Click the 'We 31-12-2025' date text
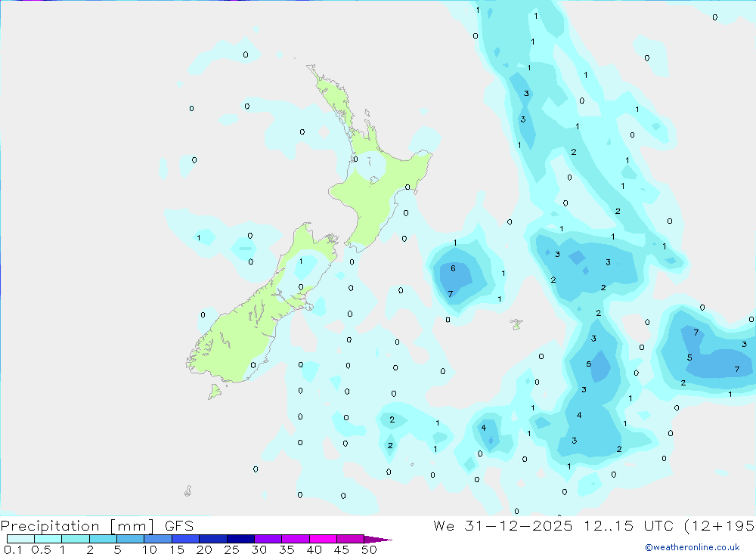 (x=503, y=525)
